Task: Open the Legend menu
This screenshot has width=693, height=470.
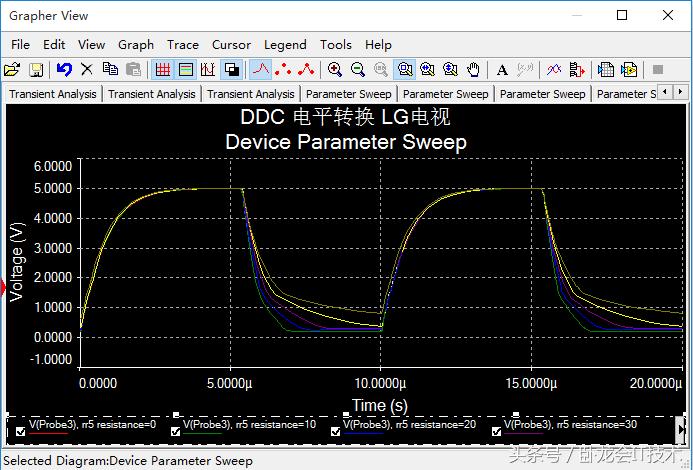Action: (285, 45)
